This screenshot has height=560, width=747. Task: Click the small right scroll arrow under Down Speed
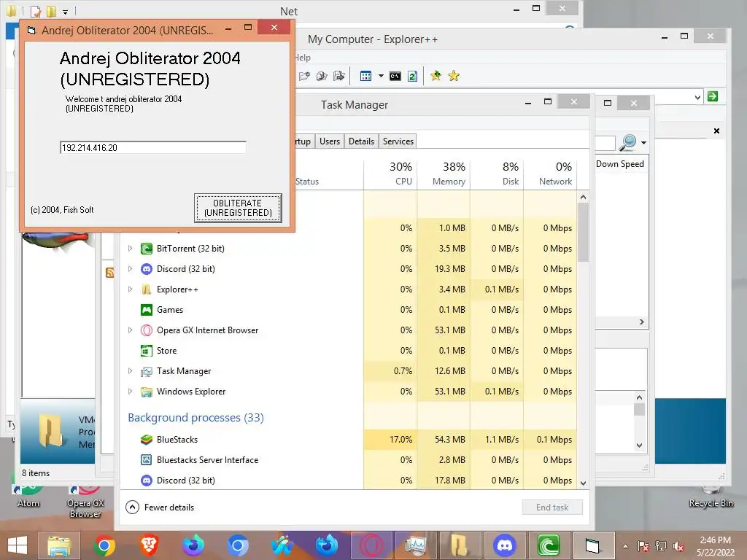[642, 322]
